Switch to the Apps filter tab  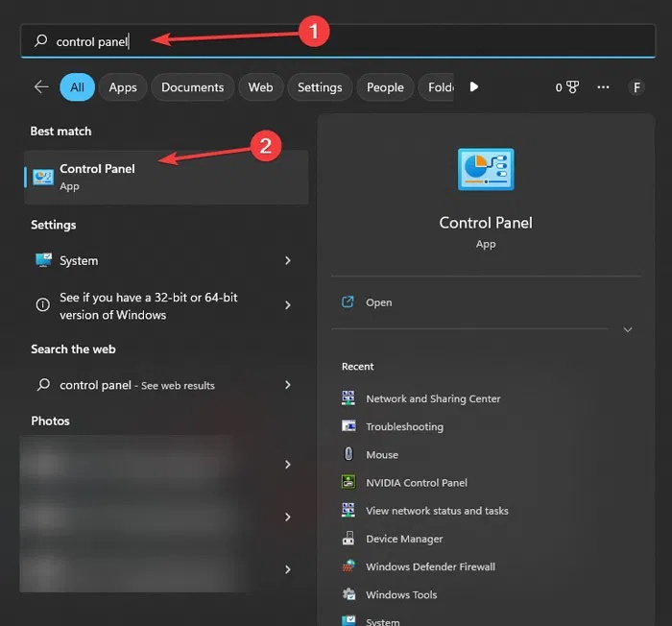tap(123, 87)
